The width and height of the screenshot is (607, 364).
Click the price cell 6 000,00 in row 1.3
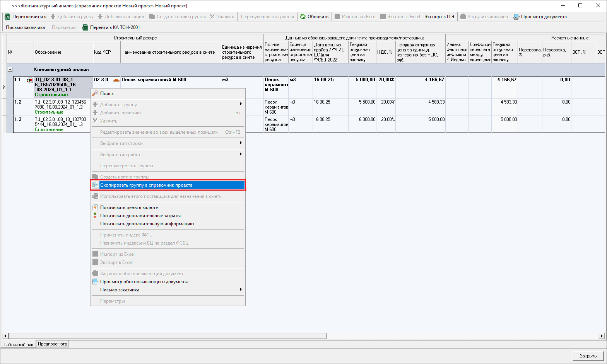click(x=362, y=124)
